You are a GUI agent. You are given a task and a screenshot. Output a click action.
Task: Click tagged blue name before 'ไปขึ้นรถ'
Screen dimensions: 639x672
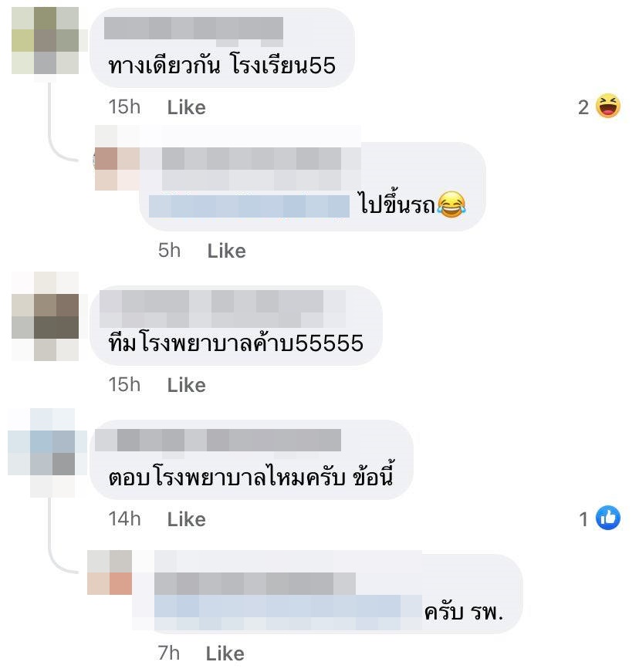(x=249, y=206)
